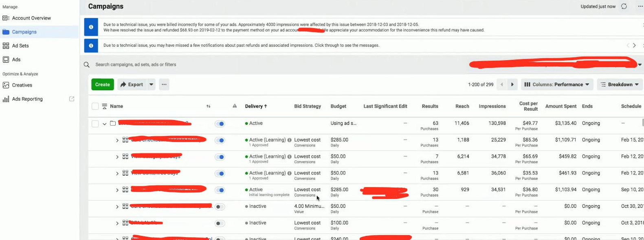This screenshot has height=240, width=644.
Task: Click the more options ellipsis next to Export
Action: 164,85
